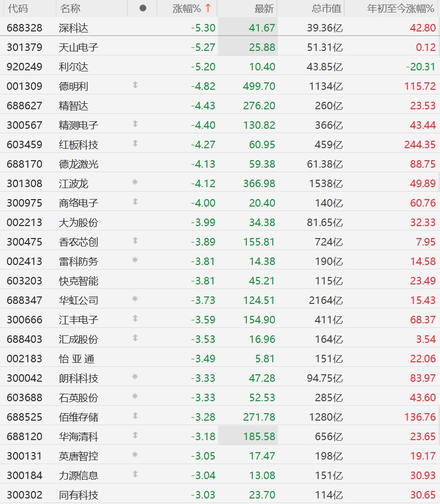Image resolution: width=440 pixels, height=504 pixels.
Task: Click the starburst icon beside 华虹公司
Action: click(135, 299)
